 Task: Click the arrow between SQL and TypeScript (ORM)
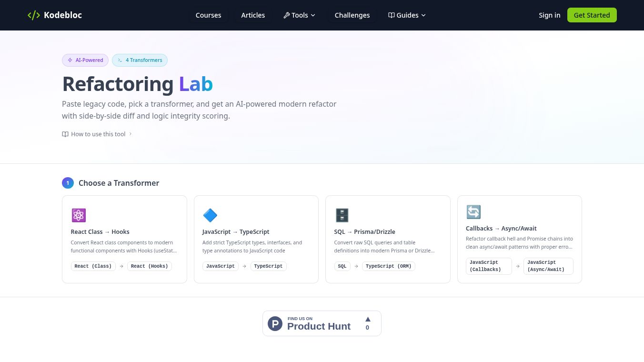356,266
